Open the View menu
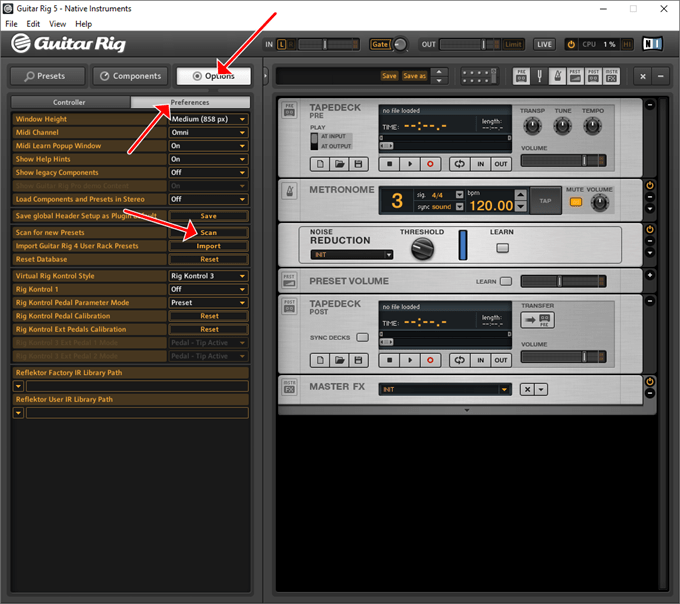This screenshot has width=680, height=604. coord(57,24)
